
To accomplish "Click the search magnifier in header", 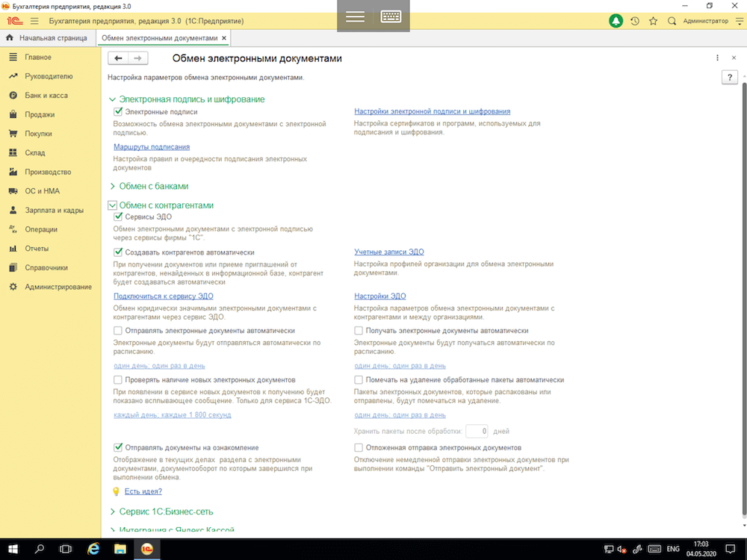I will (x=672, y=21).
